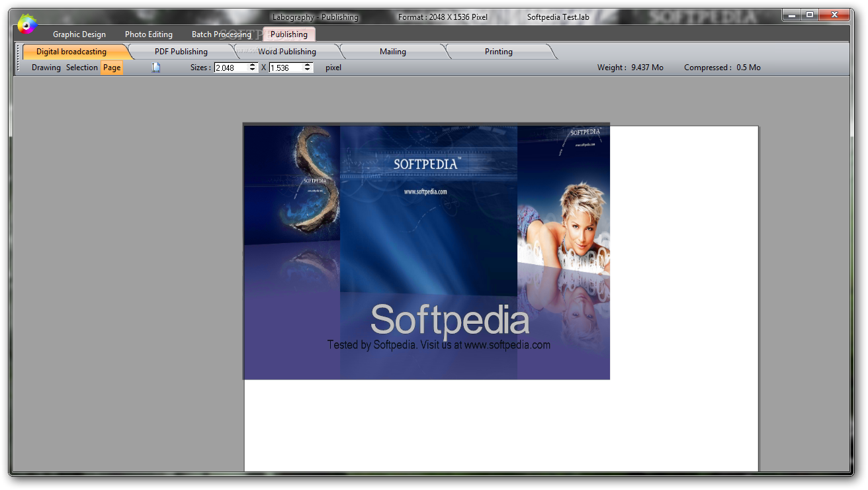Decrease height with the down spinner arrow
The image size is (868, 490).
[x=308, y=70]
